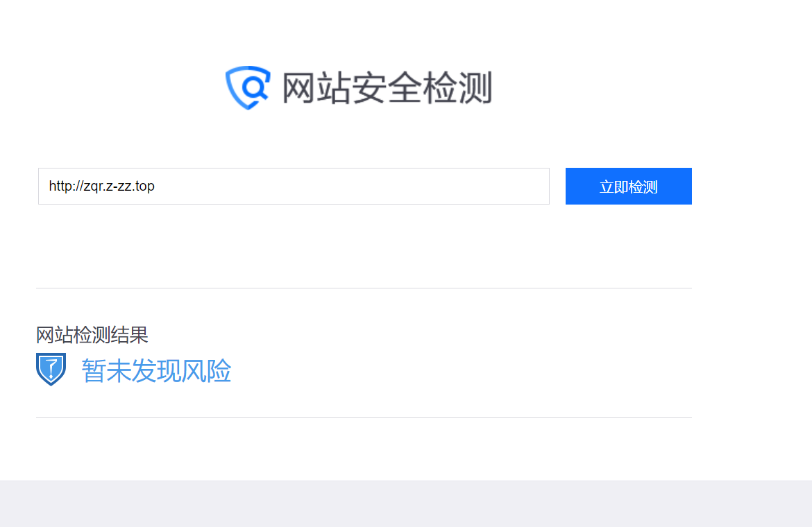Image resolution: width=812 pixels, height=527 pixels.
Task: Click the 'top' suffix in the URL
Action: [144, 187]
